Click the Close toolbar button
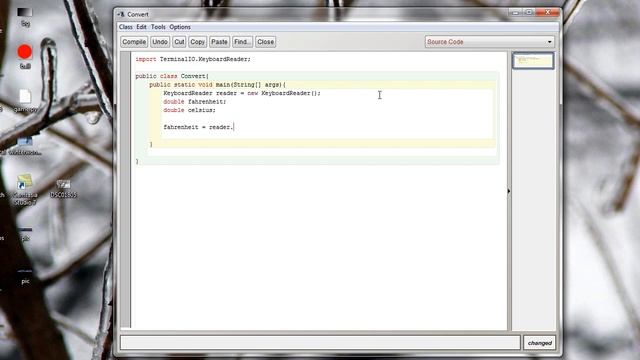The height and width of the screenshot is (360, 640). pos(266,42)
